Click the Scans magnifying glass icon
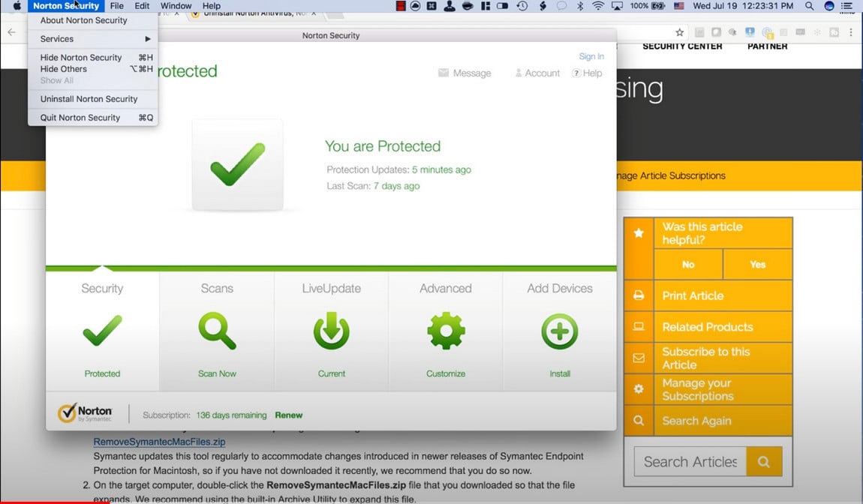This screenshot has width=863, height=504. click(218, 331)
